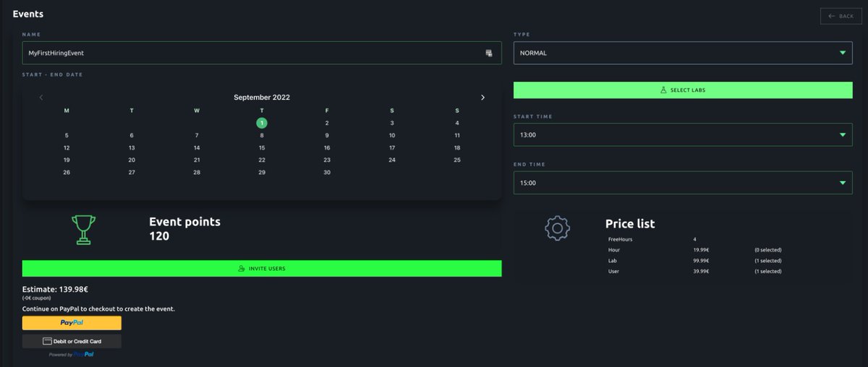Choose September 23 in the calendar
Screen dimensions: 868x367
[x=327, y=160]
